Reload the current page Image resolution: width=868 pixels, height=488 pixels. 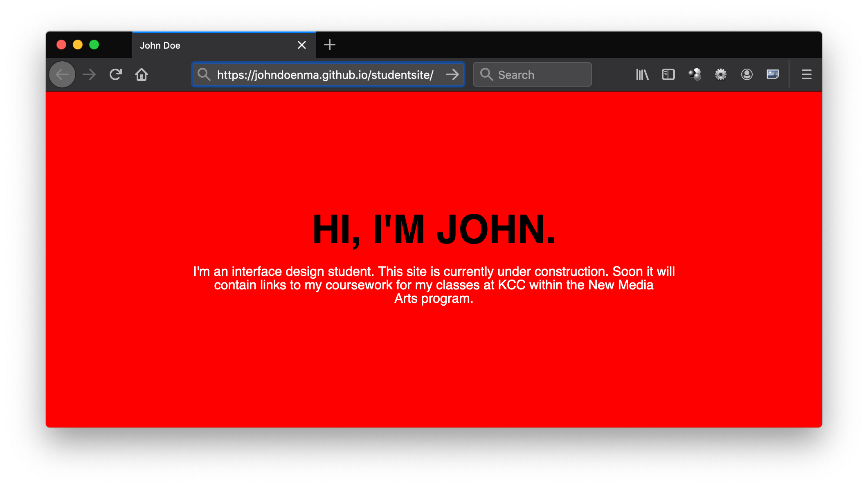tap(116, 75)
